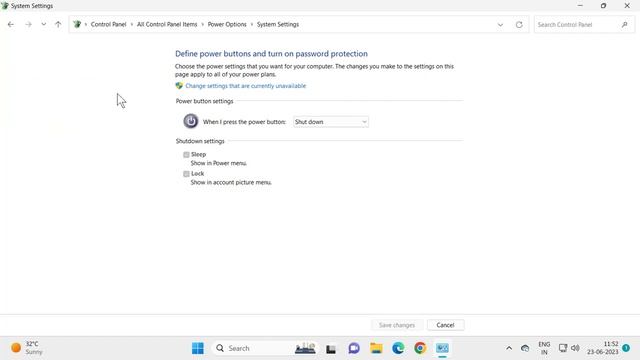
Task: Click the UAC shield icon
Action: (179, 86)
